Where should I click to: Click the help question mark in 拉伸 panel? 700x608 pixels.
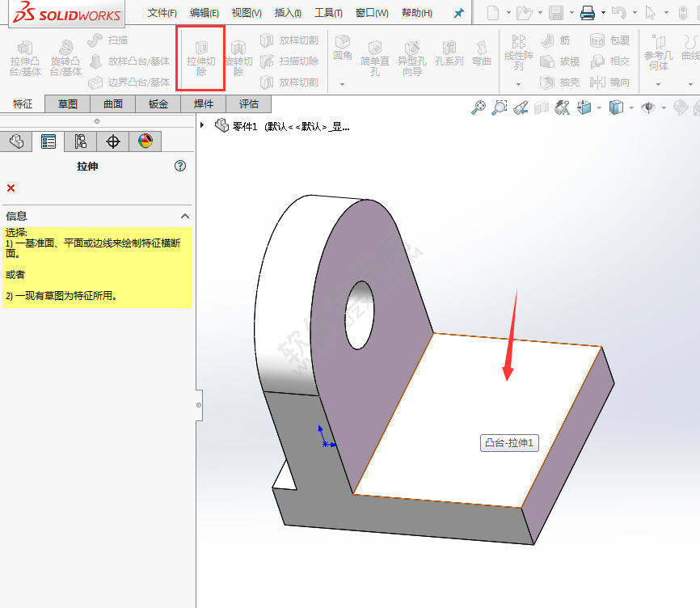179,166
